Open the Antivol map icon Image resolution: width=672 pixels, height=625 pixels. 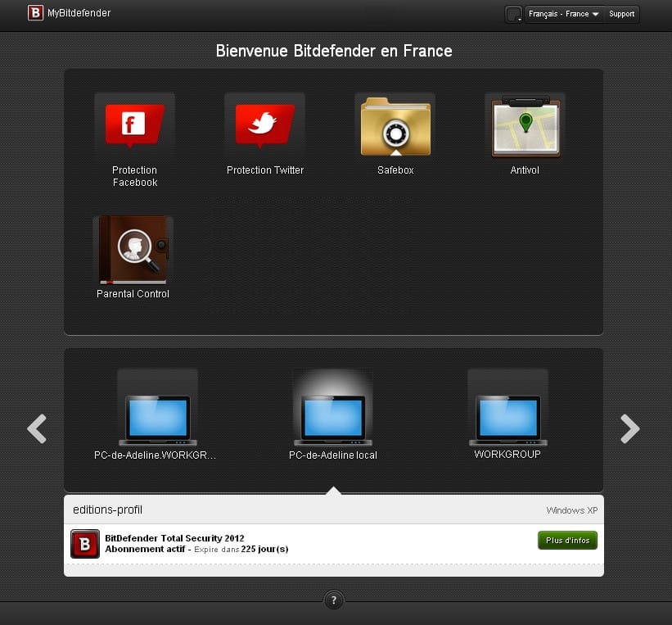525,126
